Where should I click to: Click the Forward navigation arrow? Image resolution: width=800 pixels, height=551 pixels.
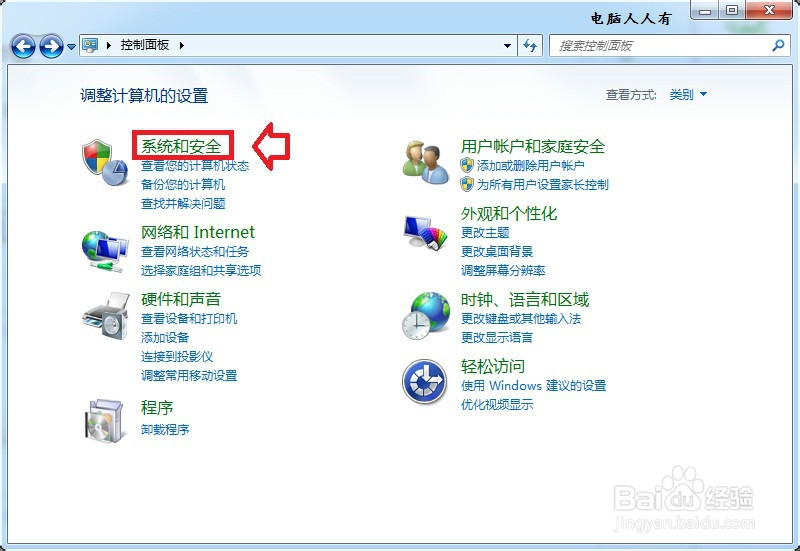[x=52, y=46]
